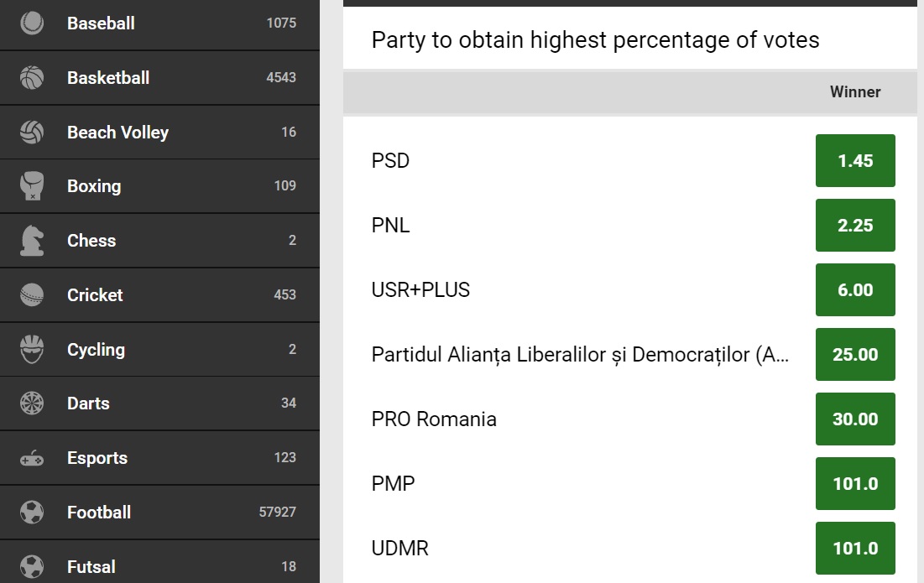Open the Cycling helmet icon
Viewport: 924px width, 583px height.
pyautogui.click(x=32, y=349)
